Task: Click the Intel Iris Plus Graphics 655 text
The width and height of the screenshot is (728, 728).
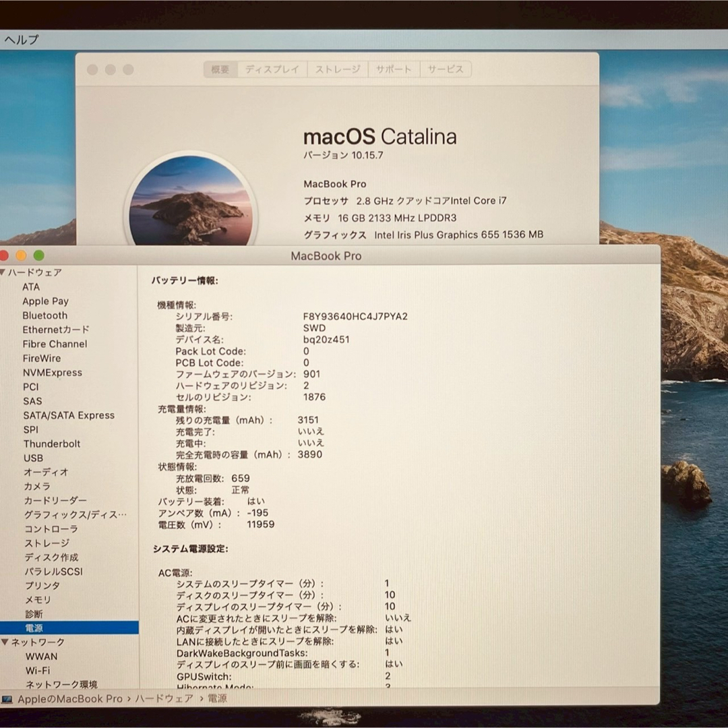Action: pos(436,235)
